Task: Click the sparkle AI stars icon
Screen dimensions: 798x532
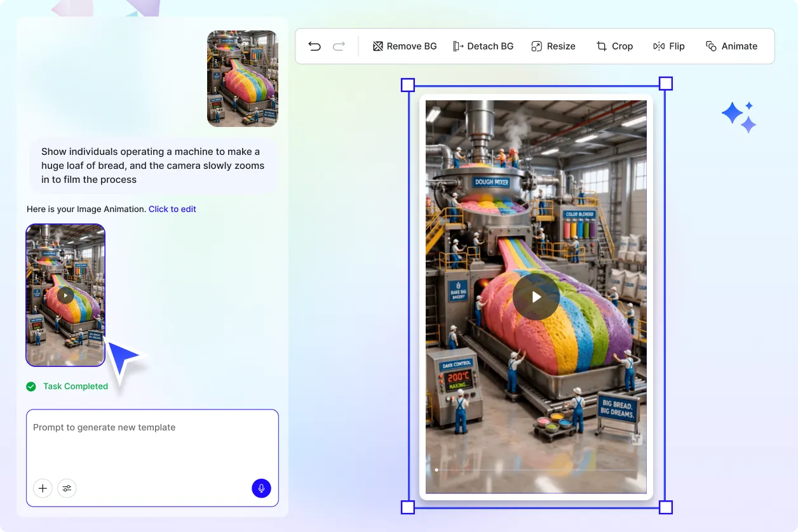Action: (739, 117)
